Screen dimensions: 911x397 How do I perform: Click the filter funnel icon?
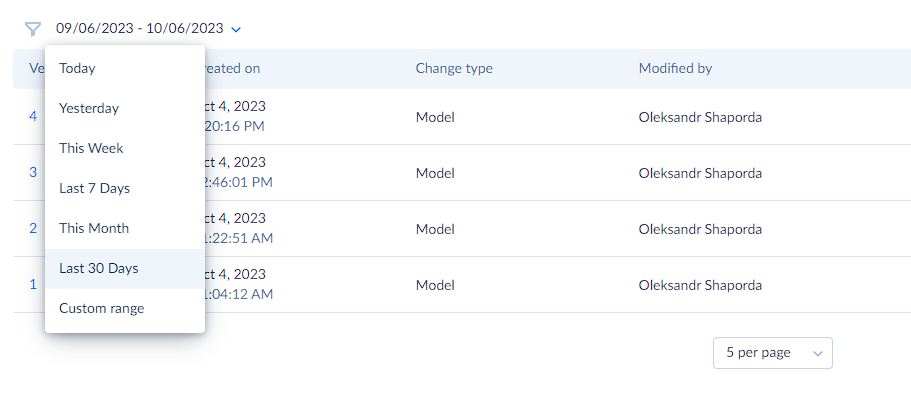33,29
